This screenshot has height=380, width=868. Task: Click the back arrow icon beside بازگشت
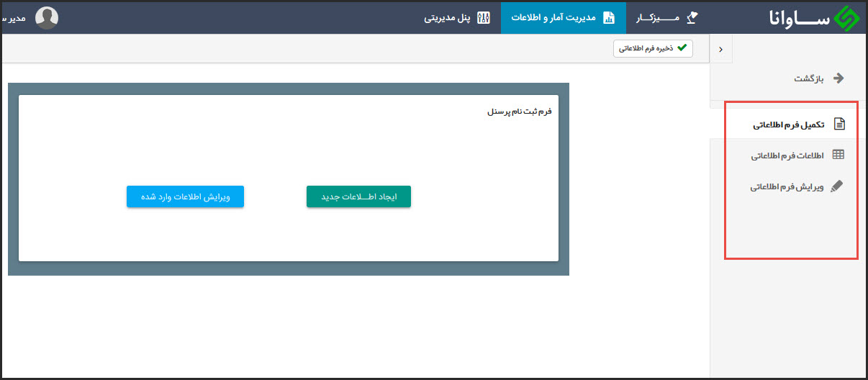pyautogui.click(x=838, y=78)
